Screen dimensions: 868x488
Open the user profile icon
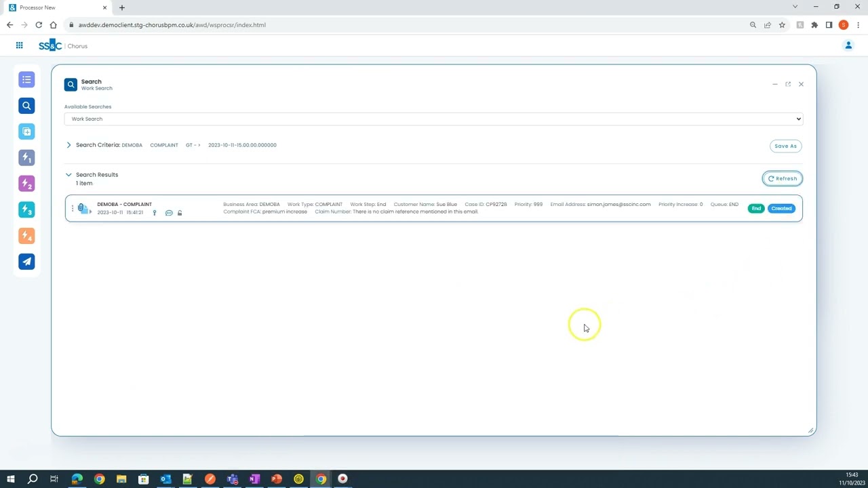pos(848,45)
